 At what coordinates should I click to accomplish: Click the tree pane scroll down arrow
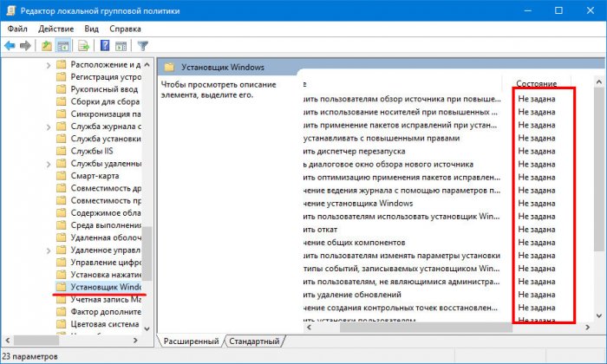[x=147, y=329]
